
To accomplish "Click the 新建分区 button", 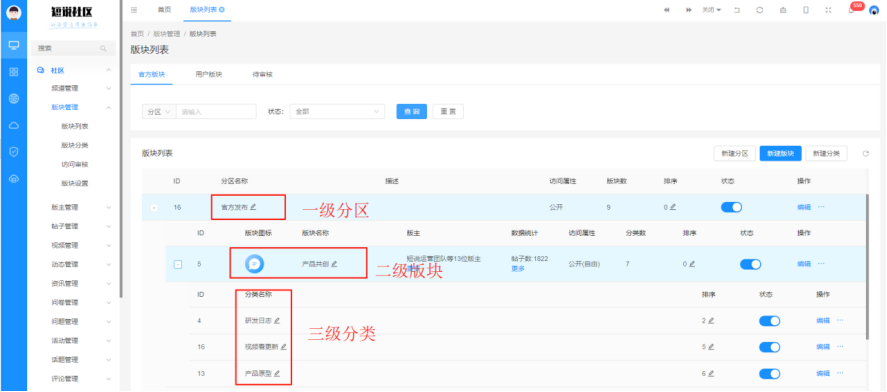I will (735, 153).
